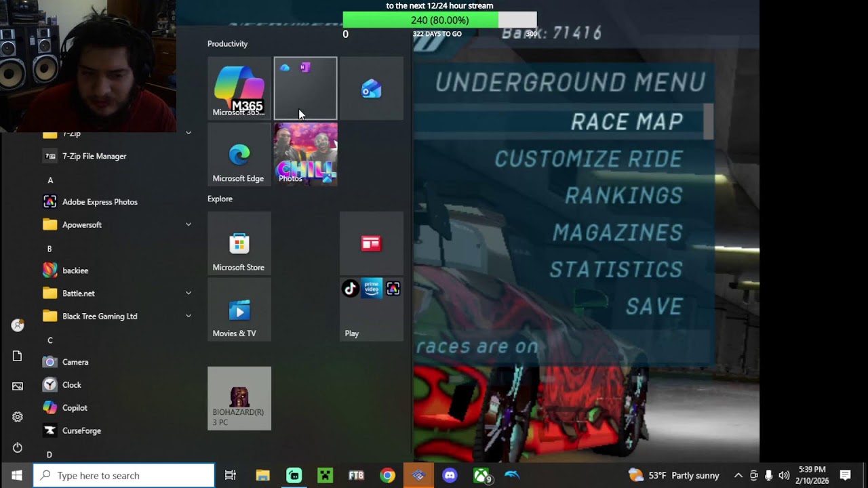Open Documents from the Start rail
The height and width of the screenshot is (488, 868).
coord(18,356)
